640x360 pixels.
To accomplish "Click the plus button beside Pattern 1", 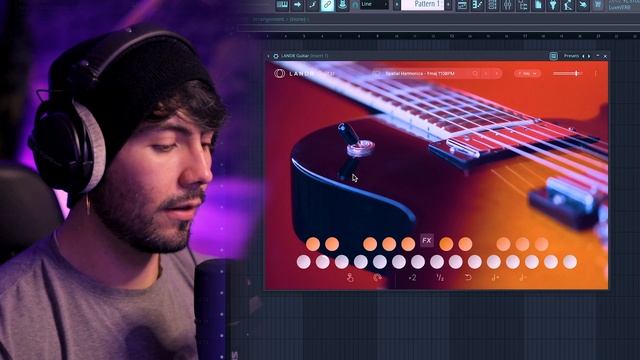I will pyautogui.click(x=448, y=4).
